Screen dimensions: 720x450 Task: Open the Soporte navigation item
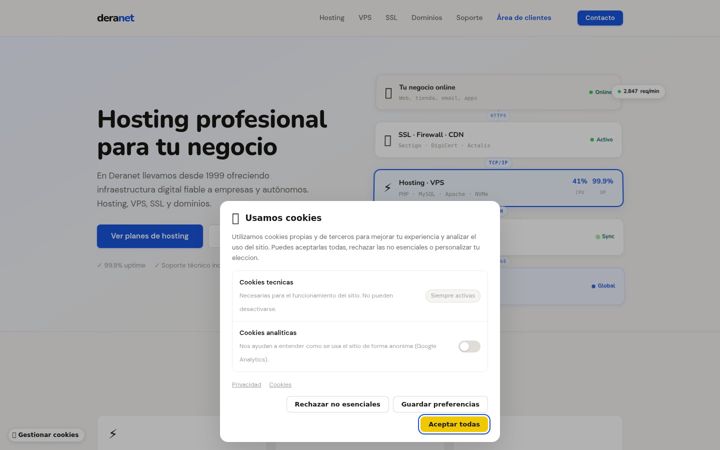(469, 18)
